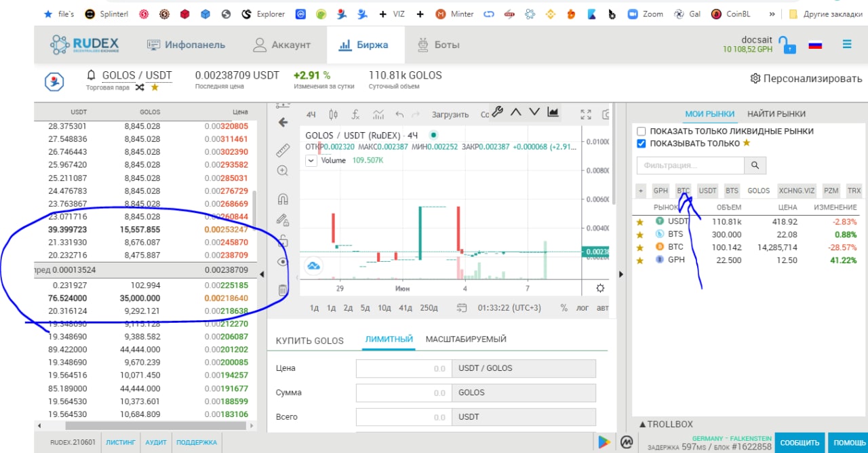Open the GOLOS / USDT trading pair selector

[136, 75]
